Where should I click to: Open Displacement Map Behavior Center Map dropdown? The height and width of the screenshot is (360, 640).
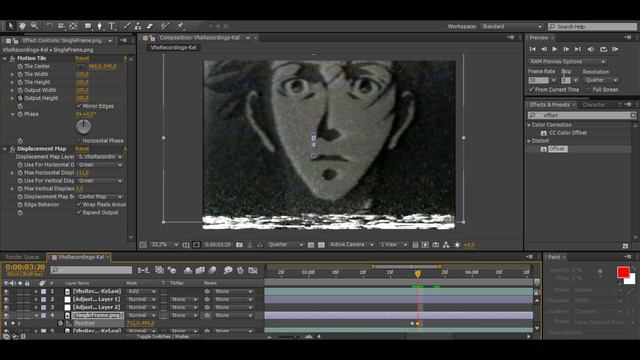(x=100, y=197)
